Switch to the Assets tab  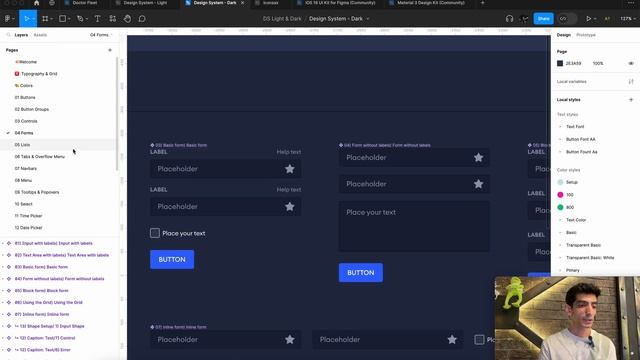coord(40,35)
